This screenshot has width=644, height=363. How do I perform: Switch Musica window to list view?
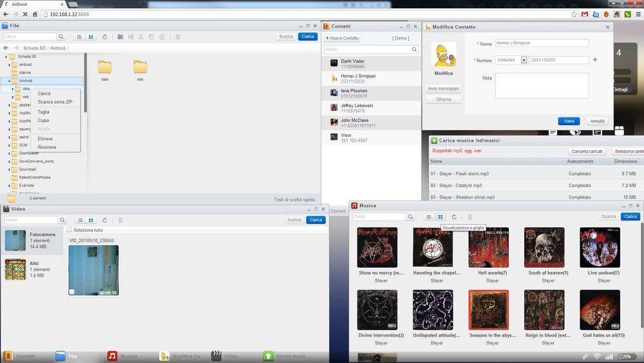[428, 217]
